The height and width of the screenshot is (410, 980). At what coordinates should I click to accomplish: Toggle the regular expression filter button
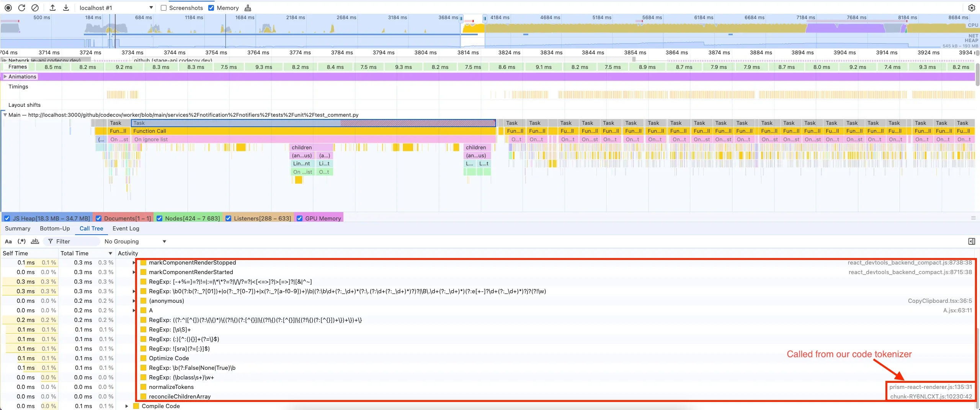(21, 242)
